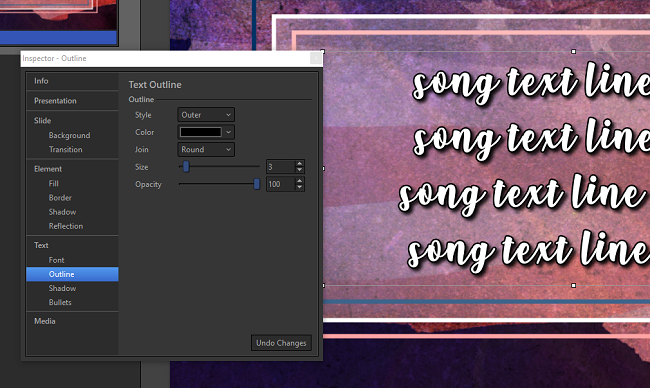Click the first song text line on slide
Image resolution: width=650 pixels, height=388 pixels.
point(531,82)
